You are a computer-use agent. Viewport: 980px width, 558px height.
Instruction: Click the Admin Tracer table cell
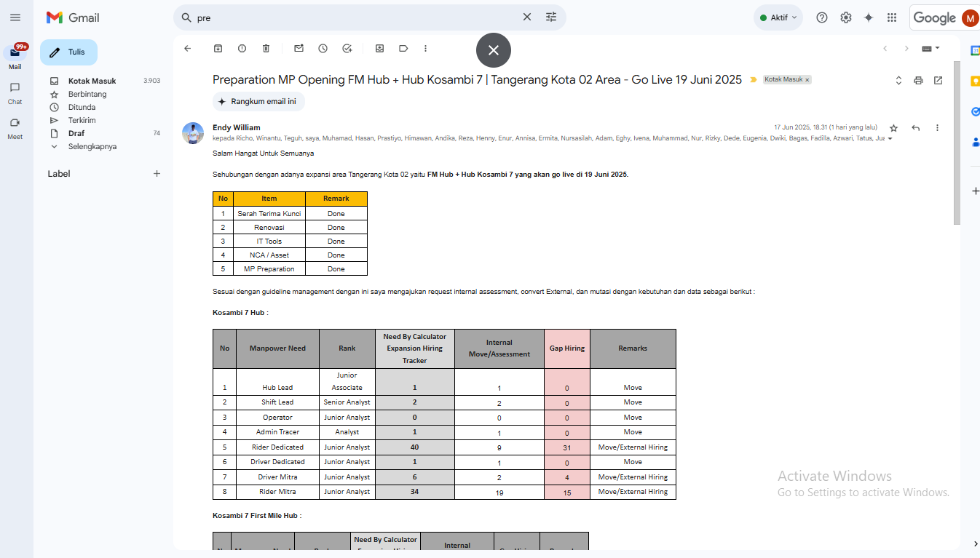point(277,432)
